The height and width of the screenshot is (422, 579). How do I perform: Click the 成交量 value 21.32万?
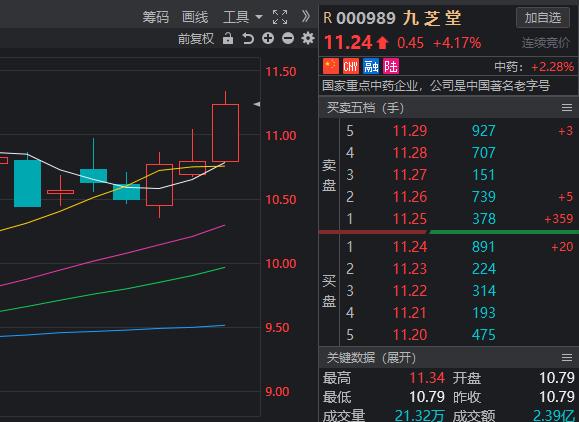pos(419,416)
